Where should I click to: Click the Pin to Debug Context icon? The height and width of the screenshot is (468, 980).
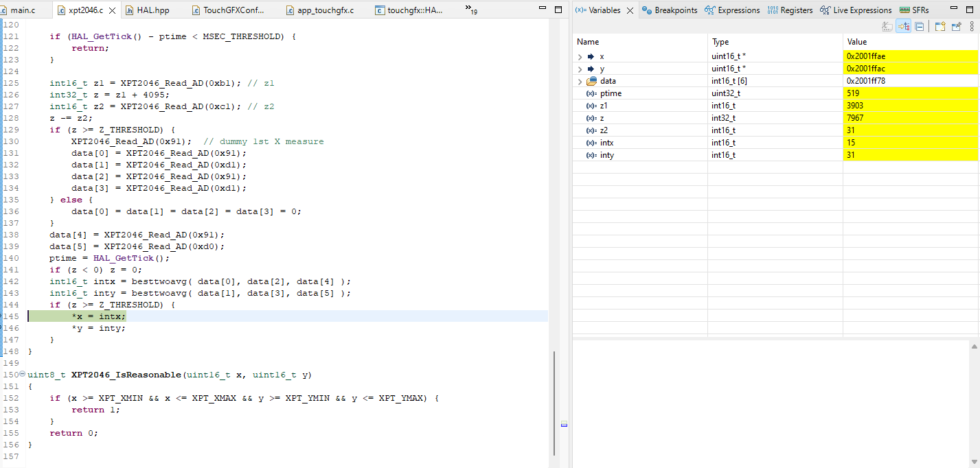956,27
